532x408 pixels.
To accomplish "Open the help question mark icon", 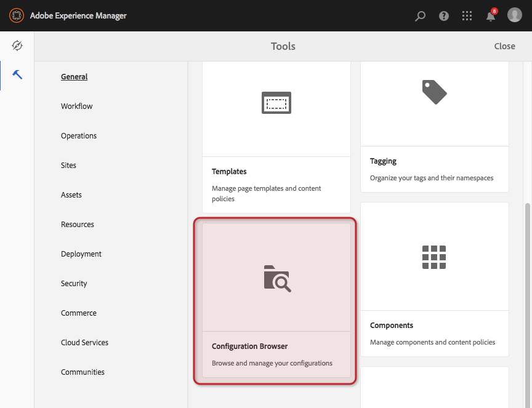I will [x=444, y=16].
